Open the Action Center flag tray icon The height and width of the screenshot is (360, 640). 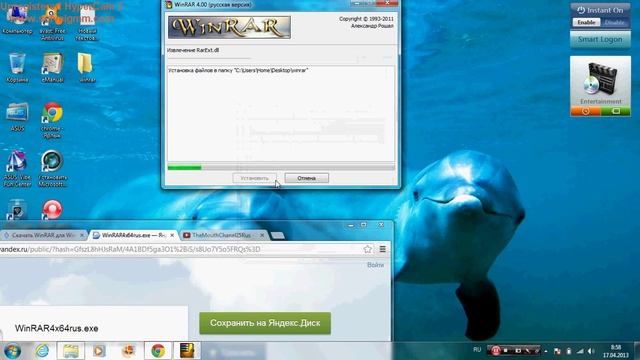click(x=557, y=351)
